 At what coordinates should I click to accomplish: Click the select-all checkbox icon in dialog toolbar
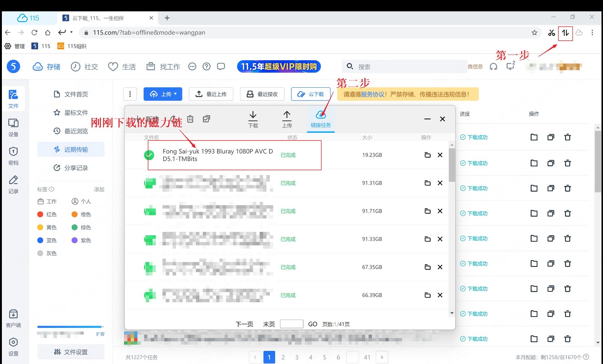click(x=206, y=119)
